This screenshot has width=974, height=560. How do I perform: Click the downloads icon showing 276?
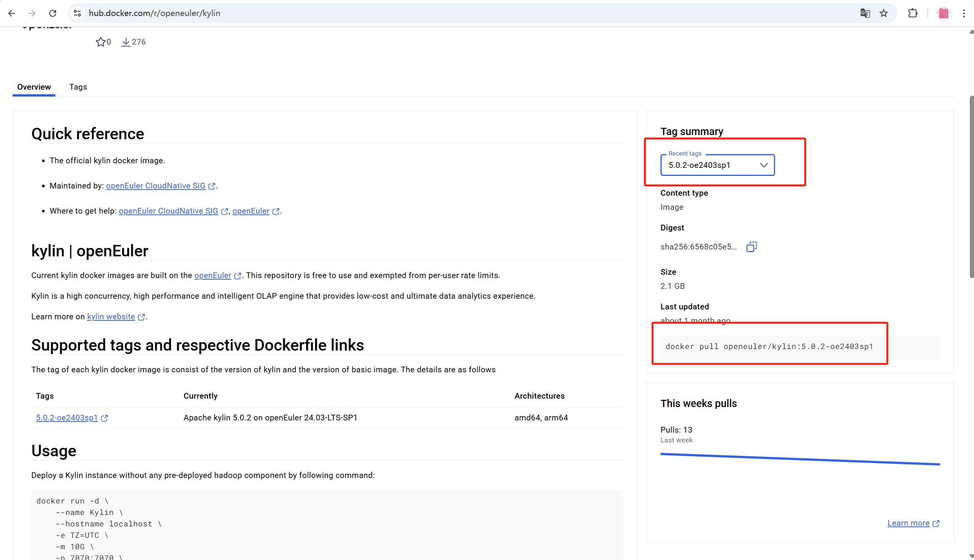point(133,42)
